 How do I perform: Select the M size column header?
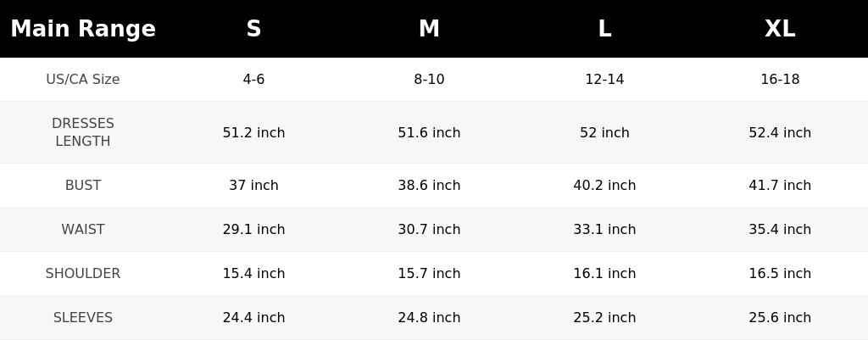[429, 29]
